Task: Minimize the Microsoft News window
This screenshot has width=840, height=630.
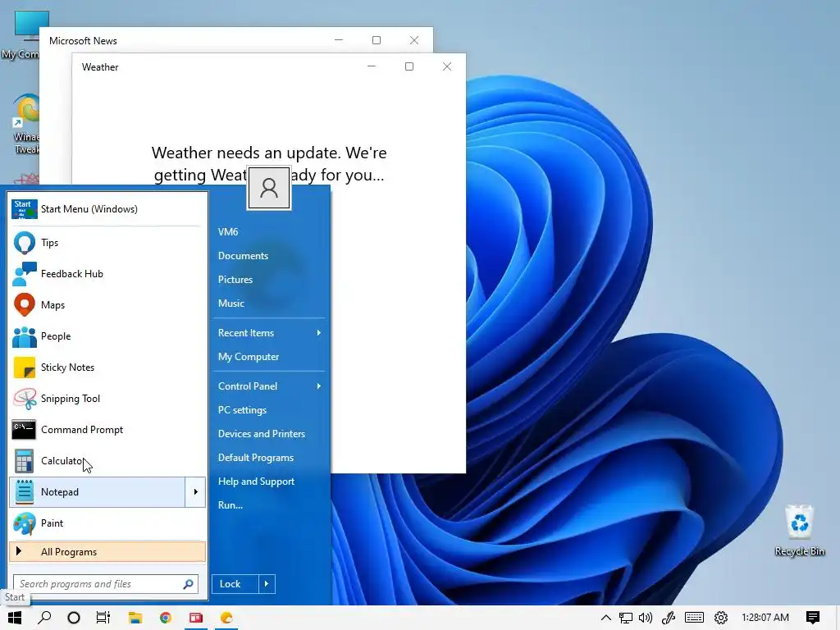Action: pyautogui.click(x=339, y=40)
